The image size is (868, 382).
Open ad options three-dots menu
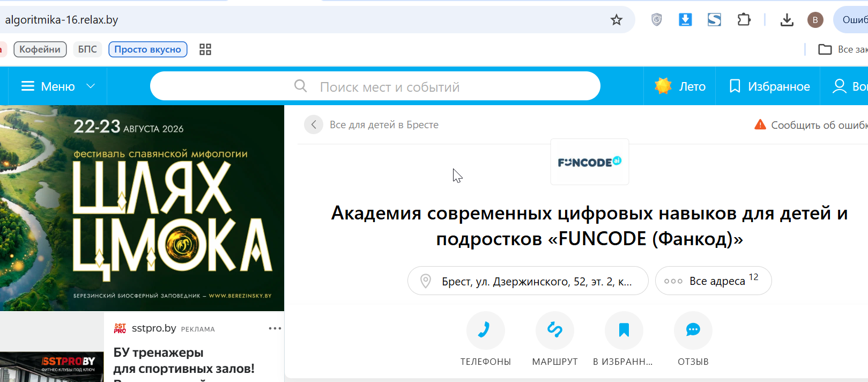[x=275, y=328]
